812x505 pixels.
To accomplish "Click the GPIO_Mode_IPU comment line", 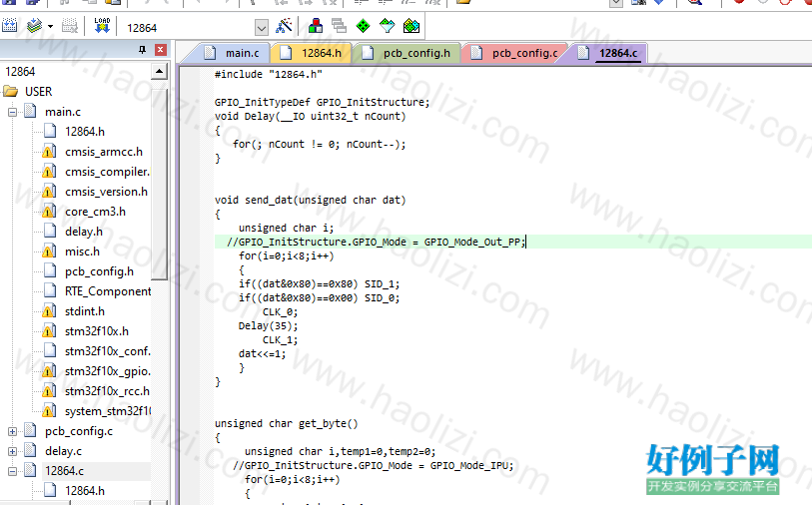I will (x=373, y=465).
